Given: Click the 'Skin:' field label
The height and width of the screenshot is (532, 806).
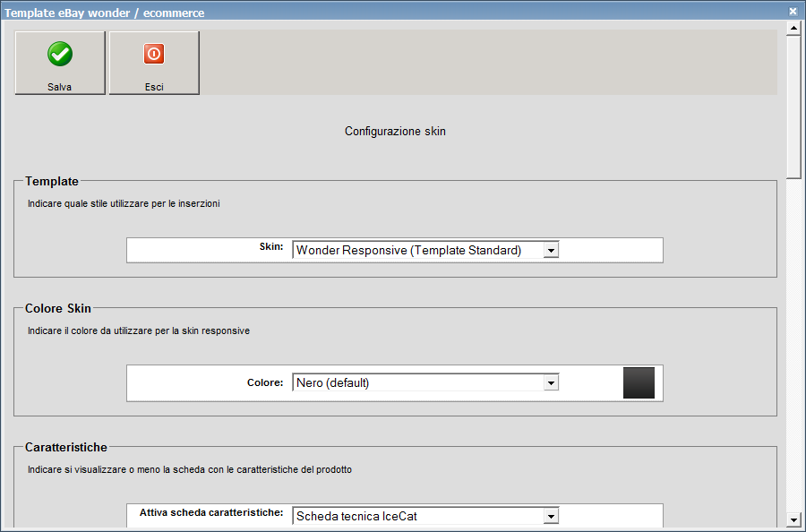Looking at the screenshot, I should [271, 246].
